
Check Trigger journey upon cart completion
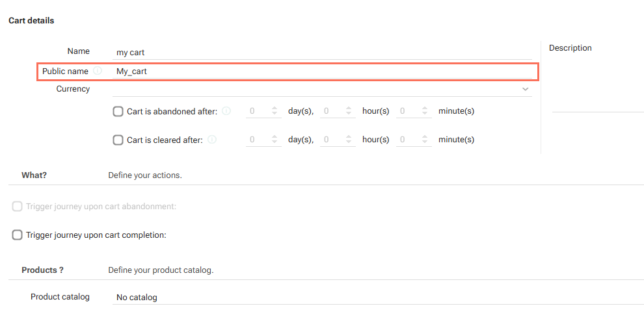[x=18, y=235]
